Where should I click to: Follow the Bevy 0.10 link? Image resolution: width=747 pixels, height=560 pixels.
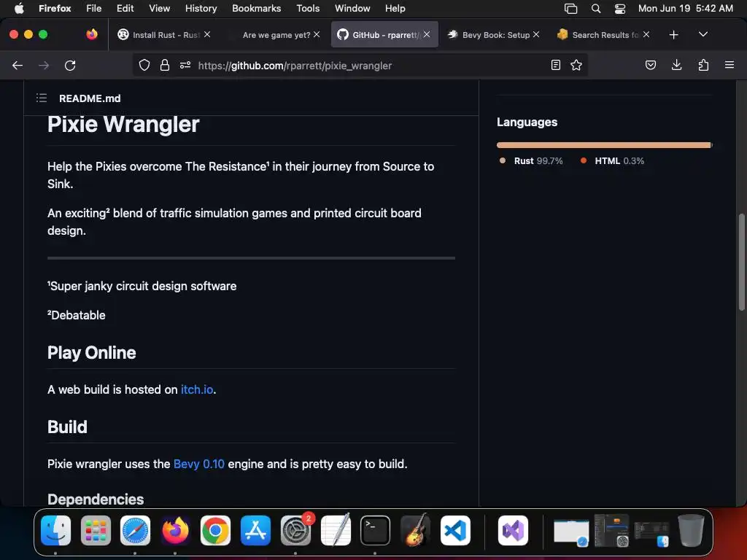(198, 464)
